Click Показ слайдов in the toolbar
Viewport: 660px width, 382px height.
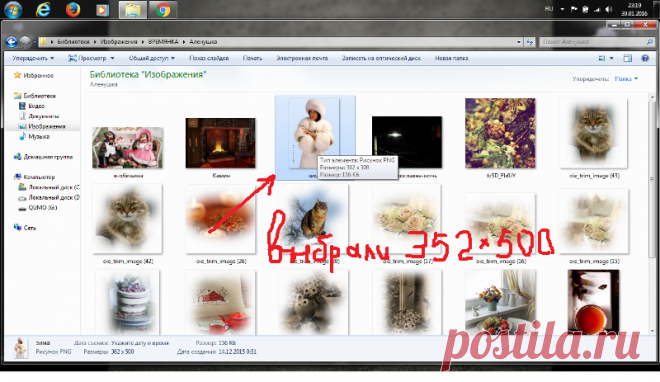(209, 58)
